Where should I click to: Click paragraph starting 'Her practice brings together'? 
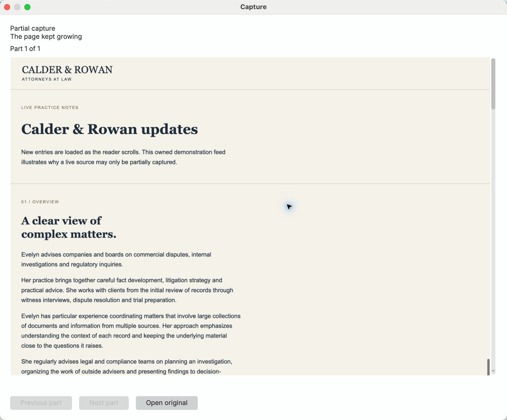pyautogui.click(x=127, y=290)
